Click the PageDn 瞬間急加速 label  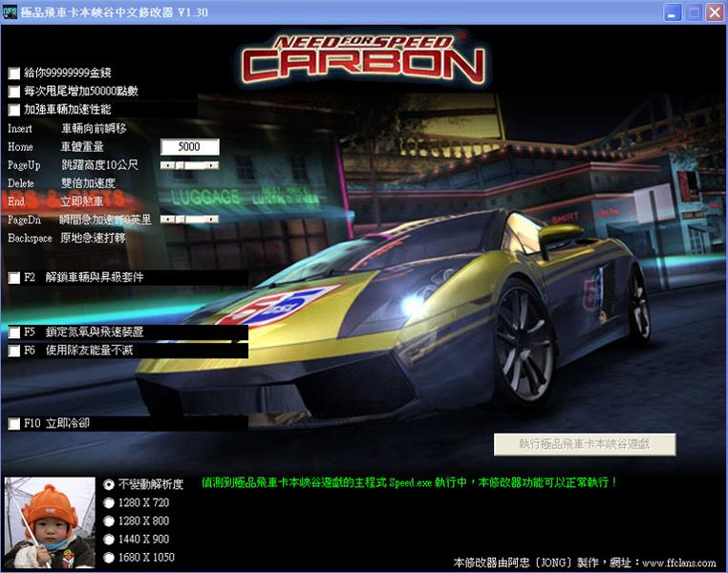pos(79,220)
